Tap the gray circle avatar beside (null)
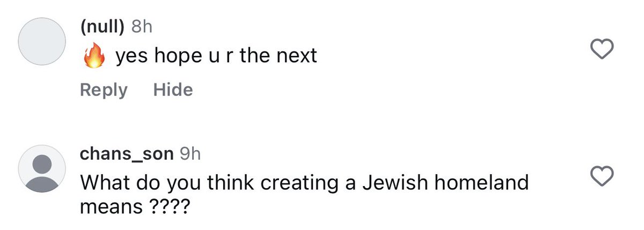 tap(42, 41)
